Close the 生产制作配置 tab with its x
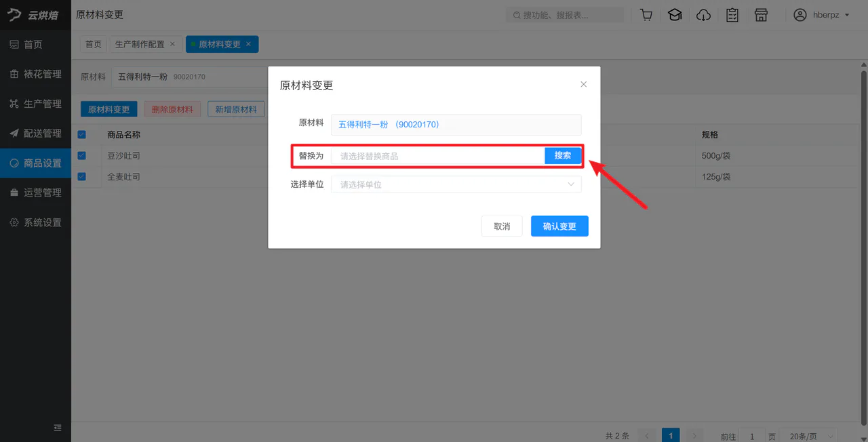The width and height of the screenshot is (868, 442). 172,44
